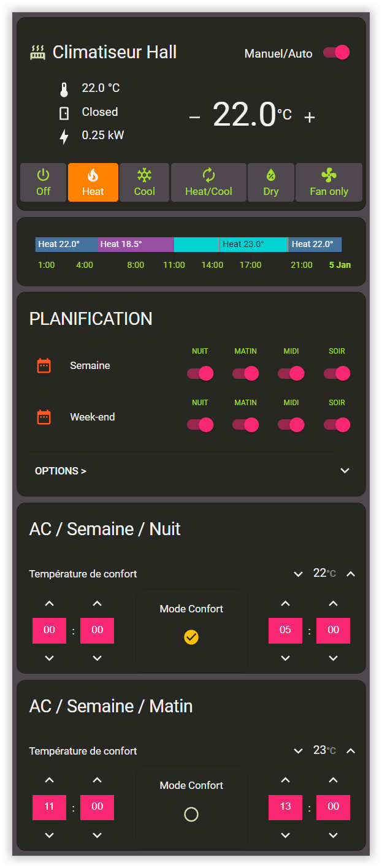Expand the OPTIONS section chevron
This screenshot has height=868, width=382.
point(345,471)
